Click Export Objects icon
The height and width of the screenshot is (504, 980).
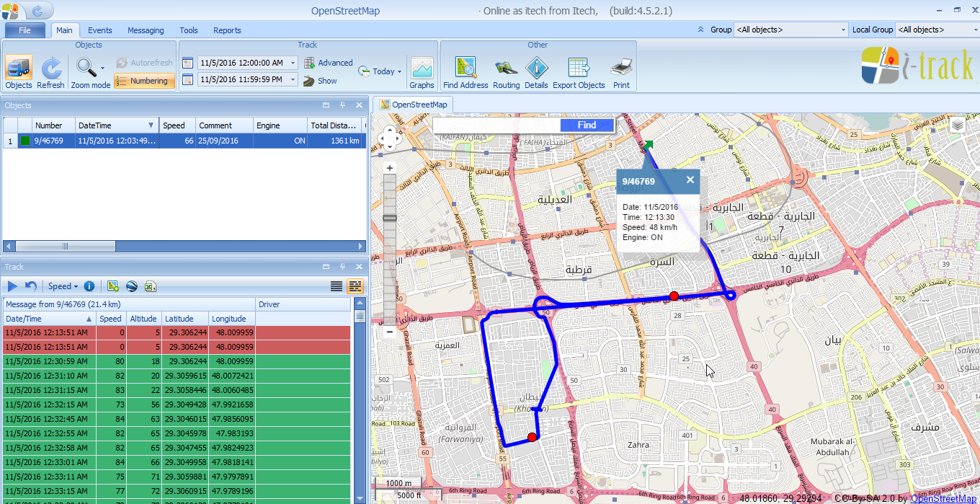(x=579, y=72)
